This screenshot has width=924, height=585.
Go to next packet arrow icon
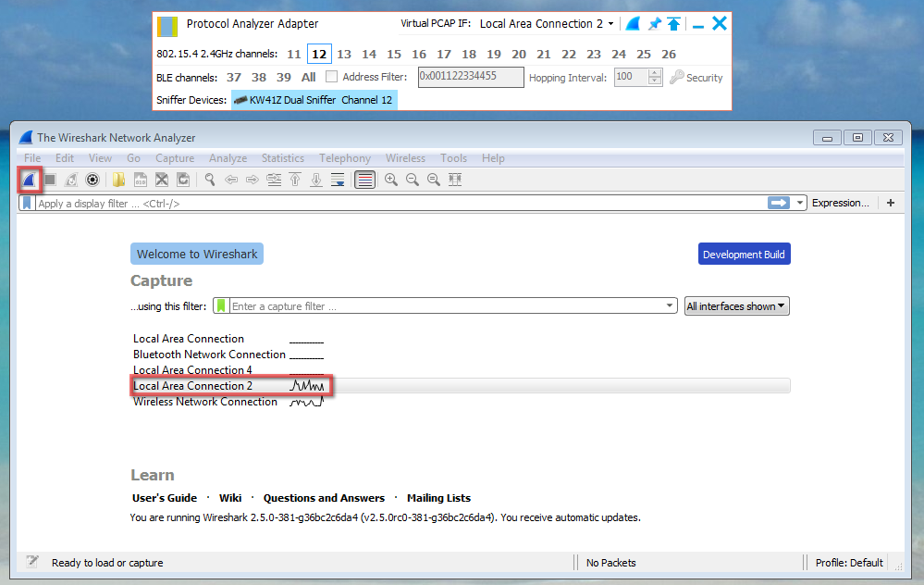253,180
